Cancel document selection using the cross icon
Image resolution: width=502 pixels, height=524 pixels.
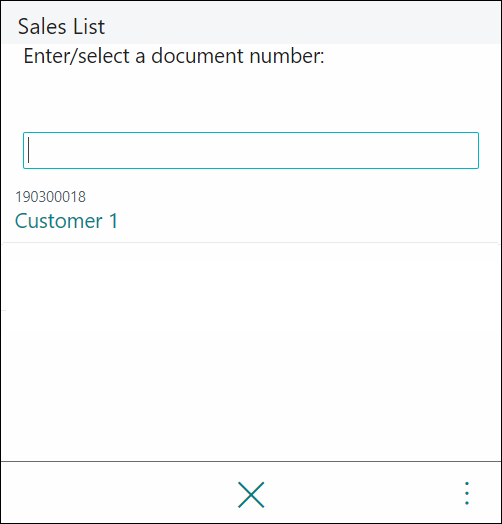point(251,495)
